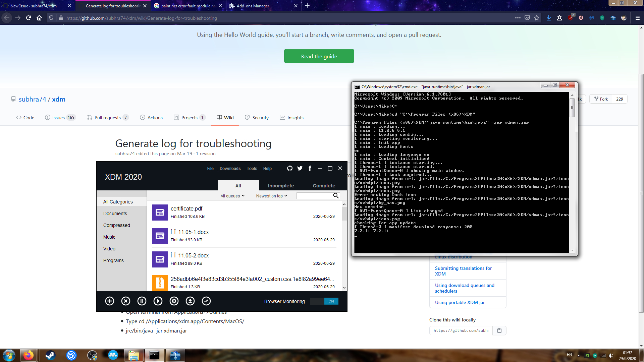Viewport: 644px width, 362px height.
Task: Click the XDM download list scrollbar down arrow
Action: 344,288
